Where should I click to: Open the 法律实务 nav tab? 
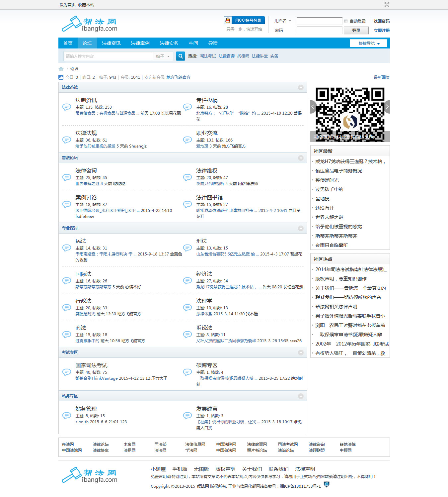click(169, 43)
